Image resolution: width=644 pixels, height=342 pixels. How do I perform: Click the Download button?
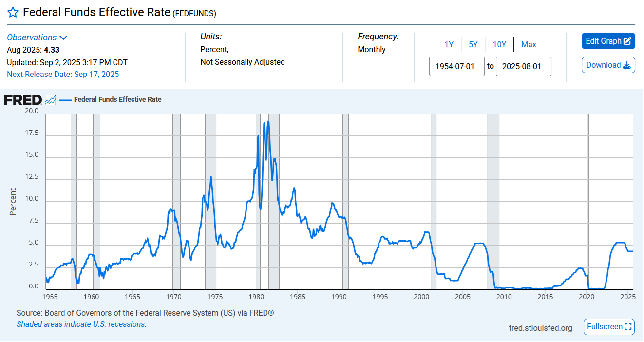pyautogui.click(x=608, y=65)
